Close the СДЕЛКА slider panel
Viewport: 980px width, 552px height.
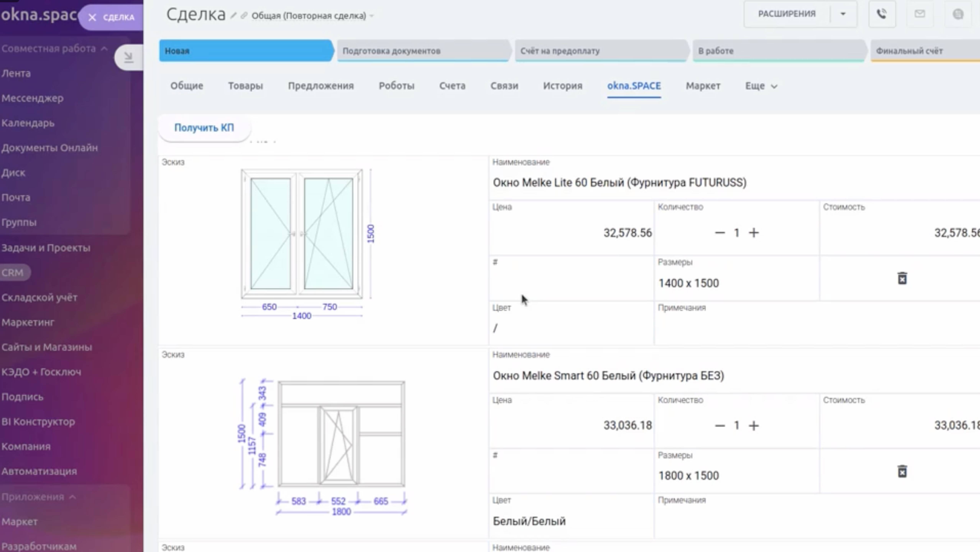pos(92,17)
